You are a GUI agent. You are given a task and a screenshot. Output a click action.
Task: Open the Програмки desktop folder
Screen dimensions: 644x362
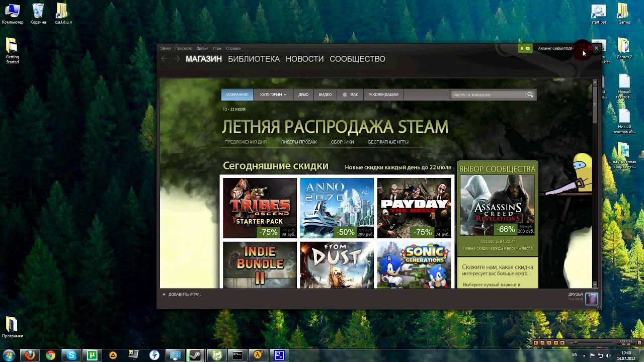click(12, 327)
